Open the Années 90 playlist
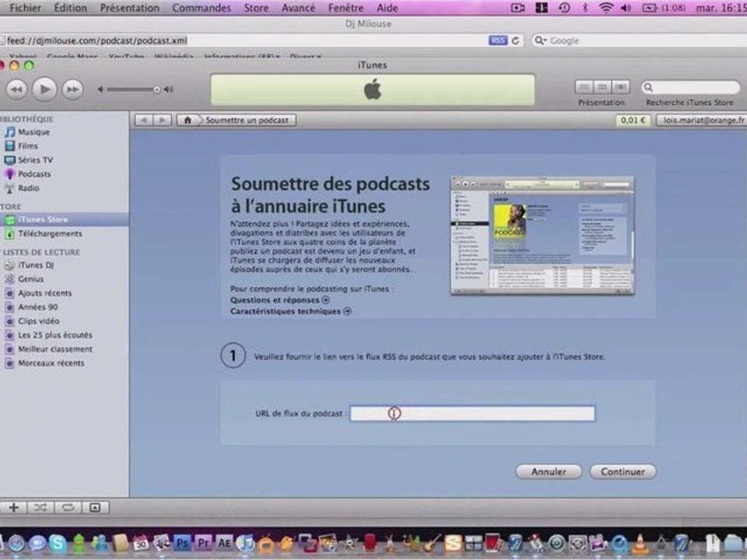 point(38,307)
